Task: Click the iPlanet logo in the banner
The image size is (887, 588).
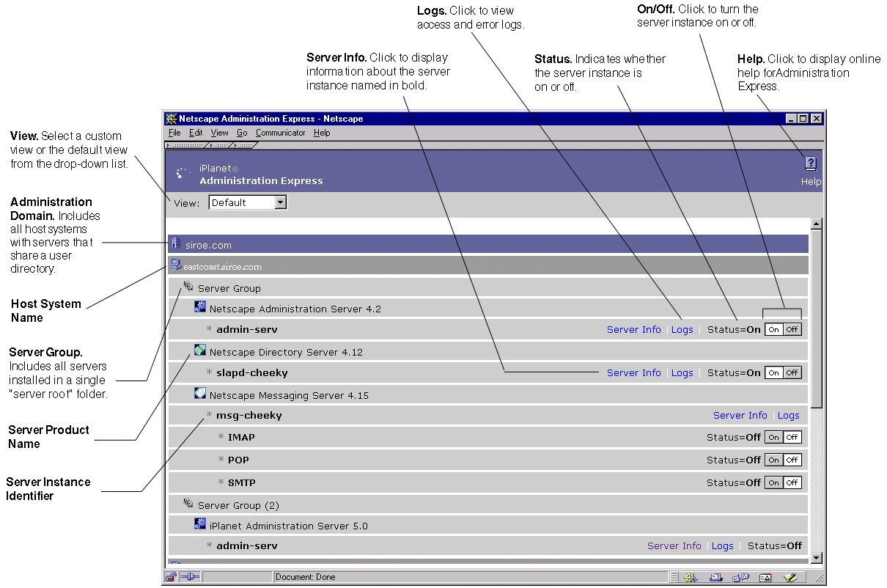Action: [182, 174]
